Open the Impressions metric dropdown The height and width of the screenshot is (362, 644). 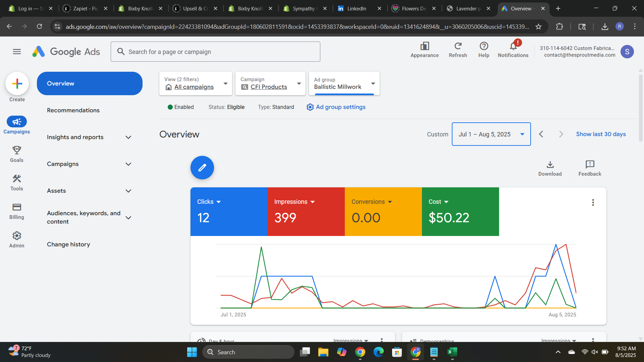pyautogui.click(x=294, y=202)
